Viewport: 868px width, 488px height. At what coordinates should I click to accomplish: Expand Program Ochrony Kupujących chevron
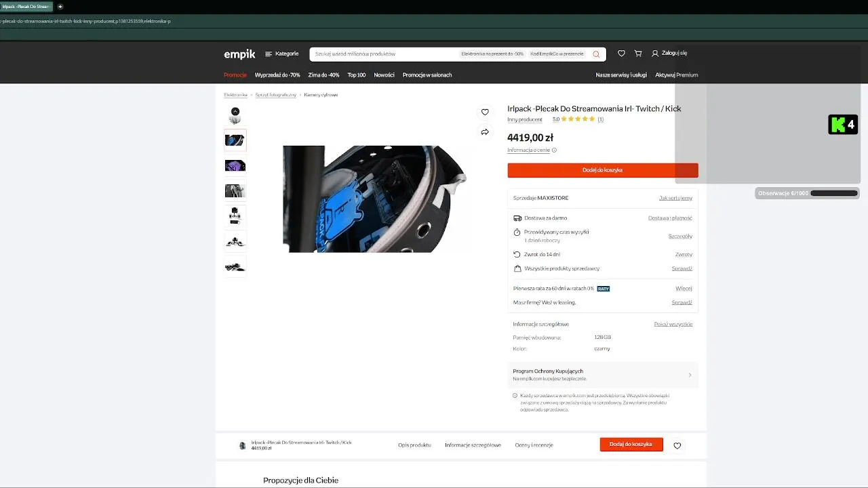pos(690,375)
